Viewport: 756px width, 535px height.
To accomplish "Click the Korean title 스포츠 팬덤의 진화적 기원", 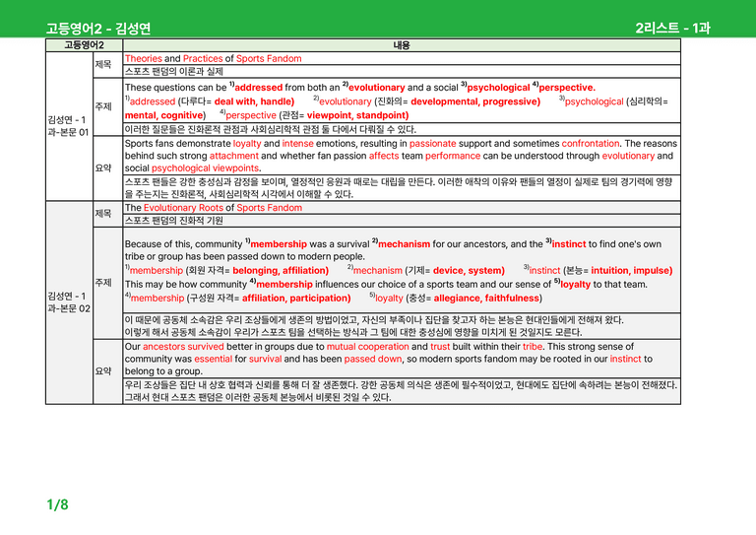I will 174,221.
